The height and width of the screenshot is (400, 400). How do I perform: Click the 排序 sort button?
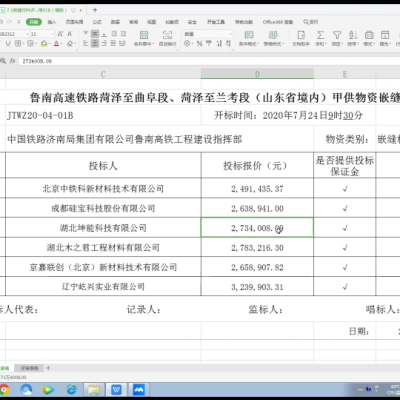(x=353, y=38)
